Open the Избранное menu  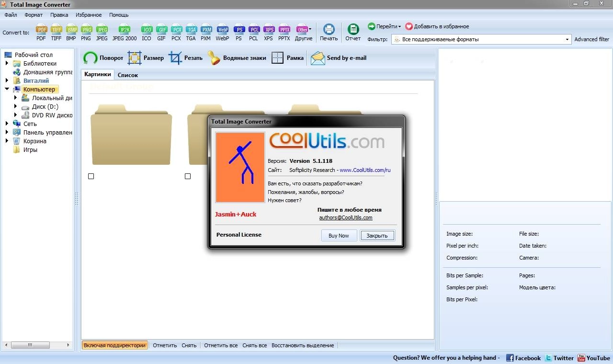point(89,15)
